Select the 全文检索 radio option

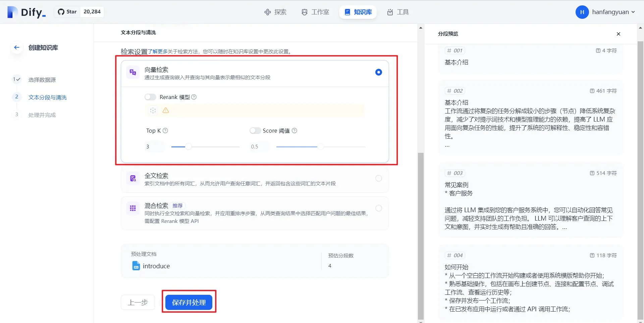[x=378, y=178]
